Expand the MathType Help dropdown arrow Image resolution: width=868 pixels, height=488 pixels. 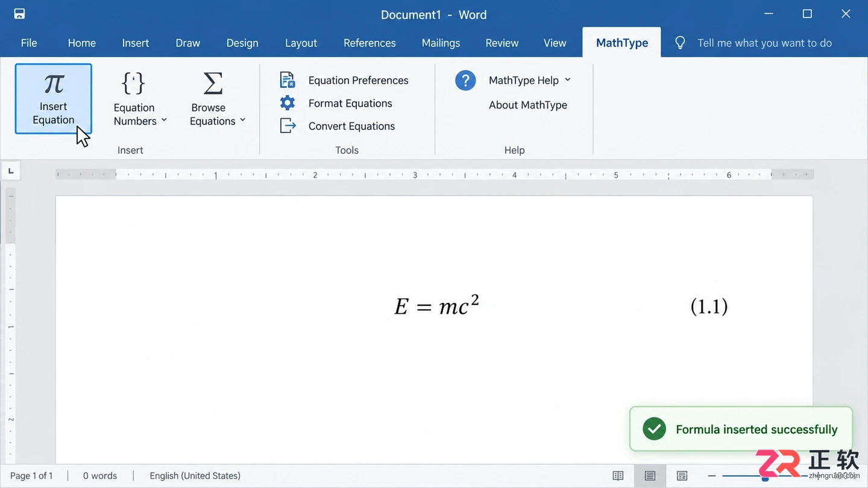[567, 80]
